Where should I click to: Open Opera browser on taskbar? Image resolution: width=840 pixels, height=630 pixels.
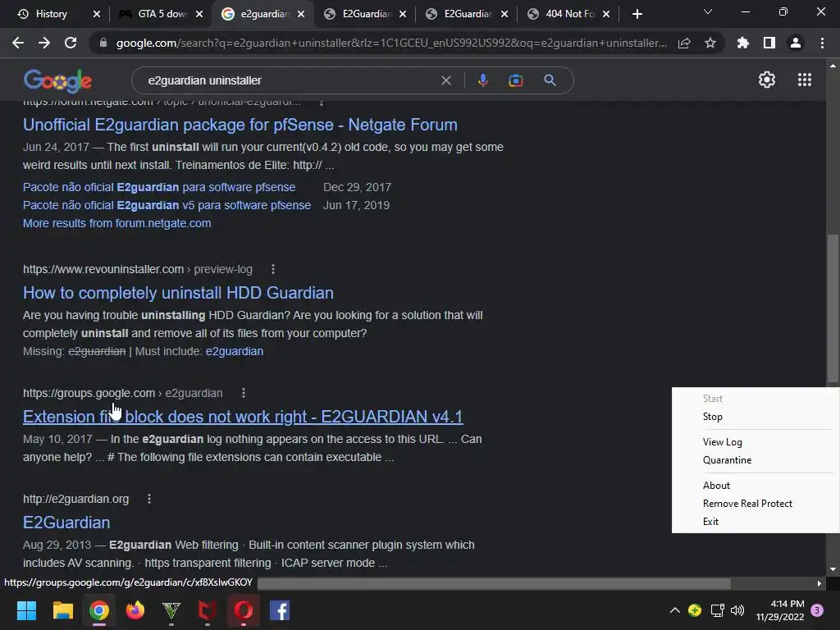[x=244, y=610]
